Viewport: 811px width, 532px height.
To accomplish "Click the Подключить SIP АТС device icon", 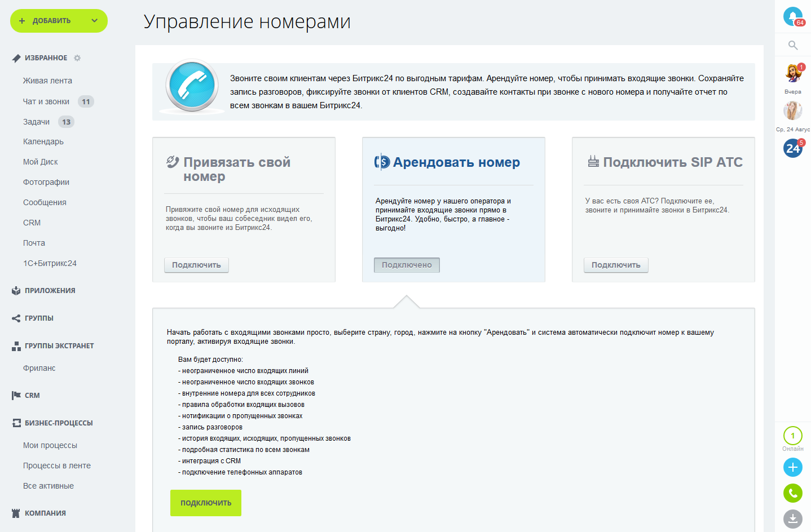I will point(593,162).
